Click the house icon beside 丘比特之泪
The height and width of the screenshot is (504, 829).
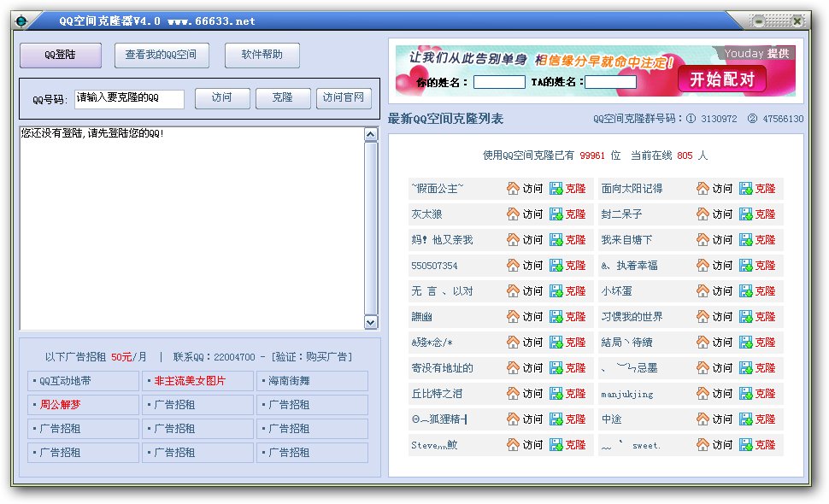tap(513, 393)
